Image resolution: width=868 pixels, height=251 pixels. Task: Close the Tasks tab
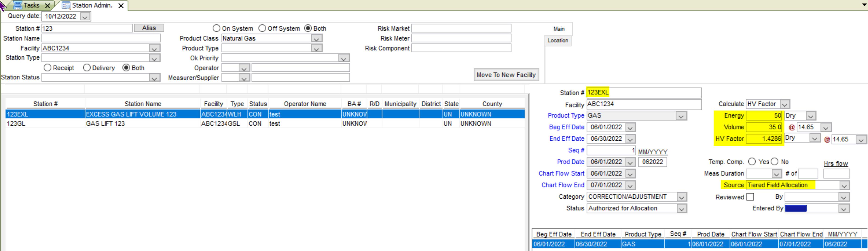(47, 6)
